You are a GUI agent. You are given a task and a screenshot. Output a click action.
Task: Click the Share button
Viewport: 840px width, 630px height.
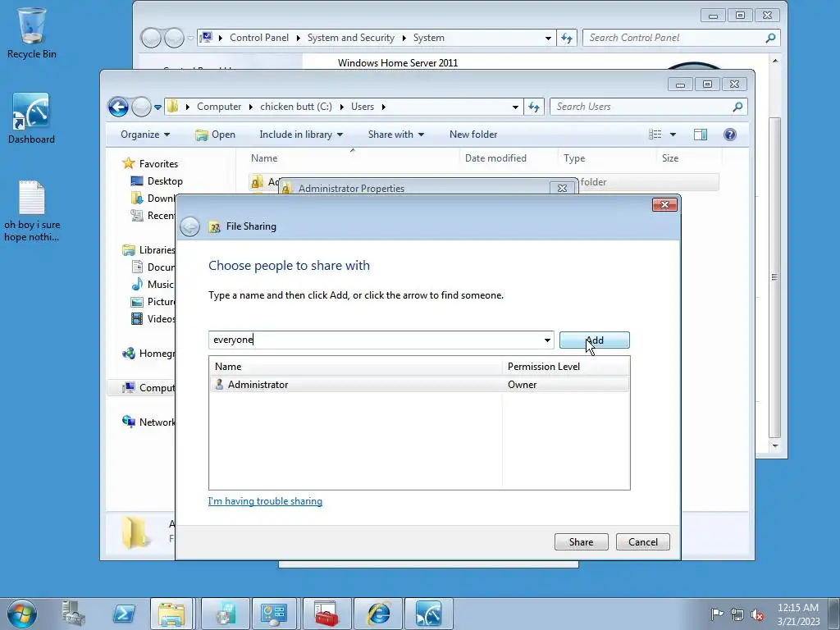tap(582, 541)
